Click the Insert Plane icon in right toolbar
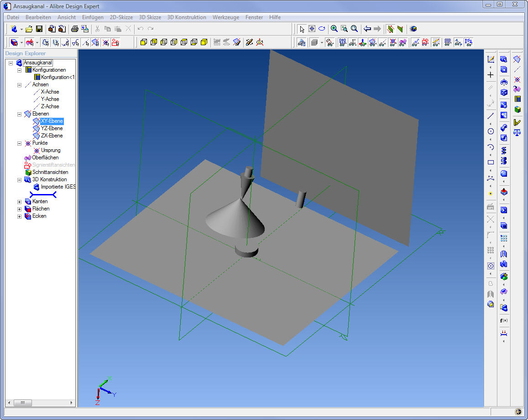This screenshot has width=528, height=420. pos(517,59)
